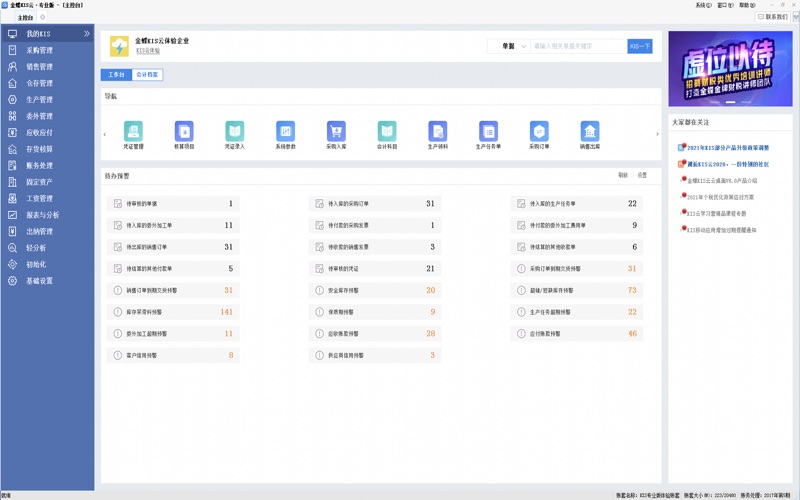The image size is (800, 500).
Task: Click the 采购入库 shopping cart icon
Action: pos(336,131)
